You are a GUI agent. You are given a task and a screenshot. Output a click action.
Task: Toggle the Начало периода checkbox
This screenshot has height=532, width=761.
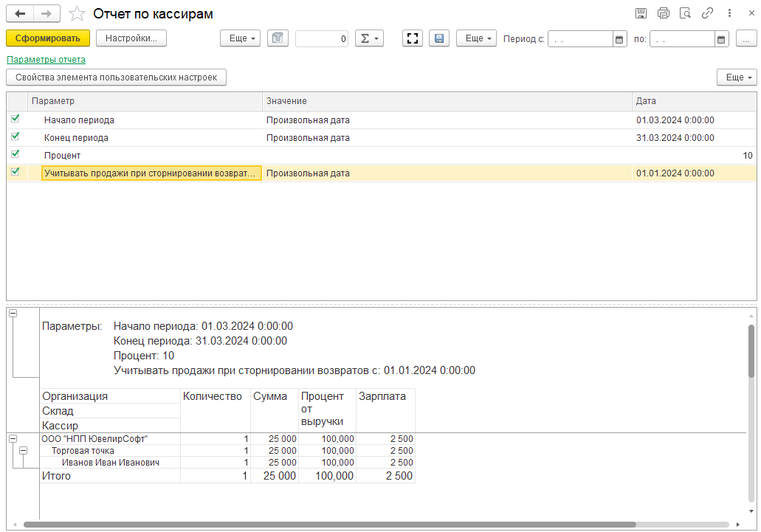click(16, 118)
